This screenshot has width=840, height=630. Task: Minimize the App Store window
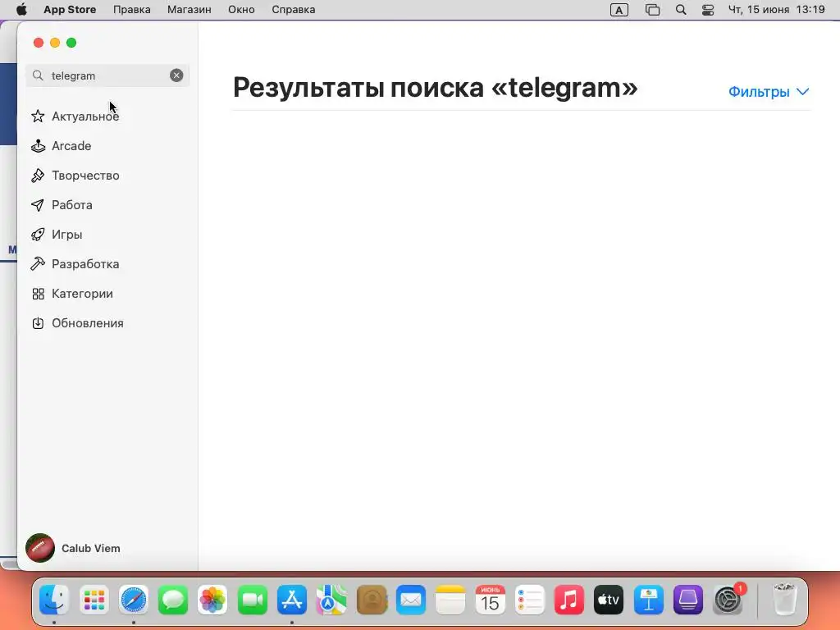pos(55,43)
